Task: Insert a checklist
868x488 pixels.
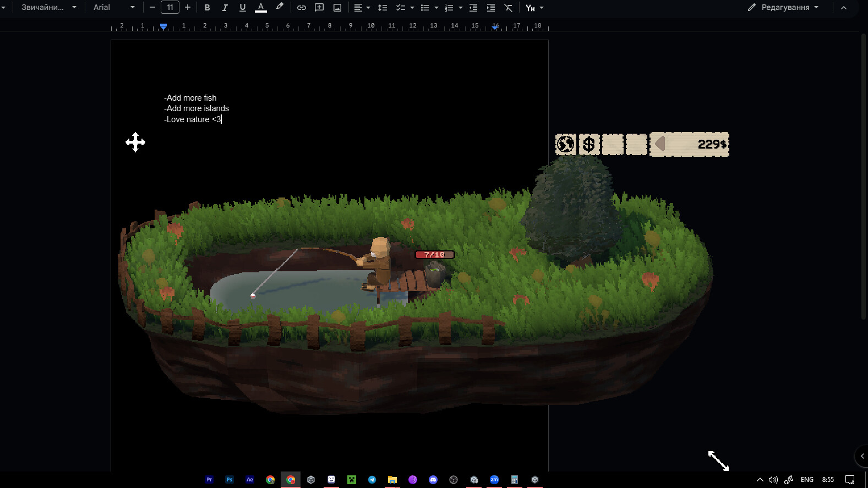Action: [400, 8]
